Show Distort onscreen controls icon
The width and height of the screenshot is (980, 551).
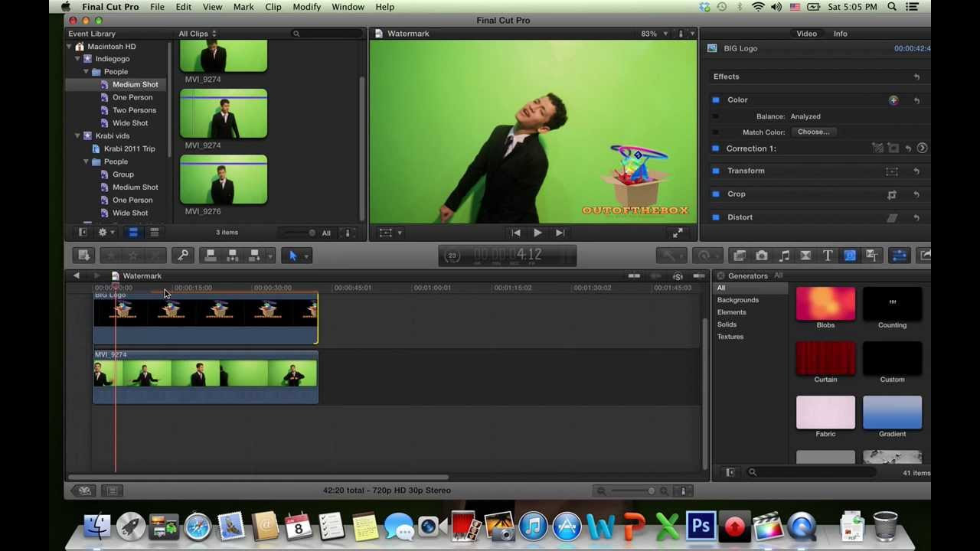pos(892,217)
